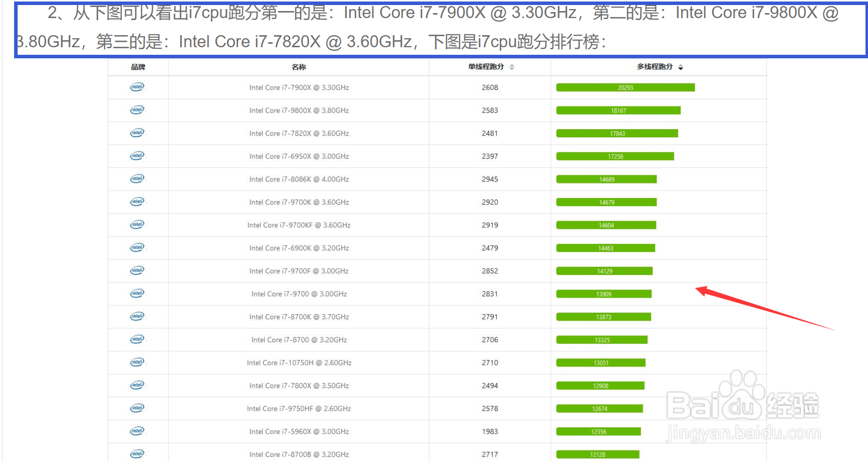This screenshot has width=868, height=462.
Task: Click single-thread score 2945
Action: pos(490,179)
